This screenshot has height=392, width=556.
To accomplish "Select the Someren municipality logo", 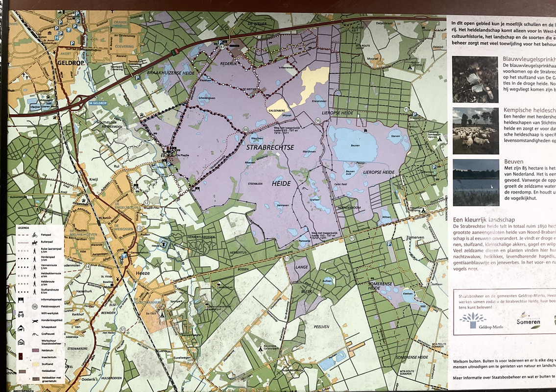I will click(528, 320).
